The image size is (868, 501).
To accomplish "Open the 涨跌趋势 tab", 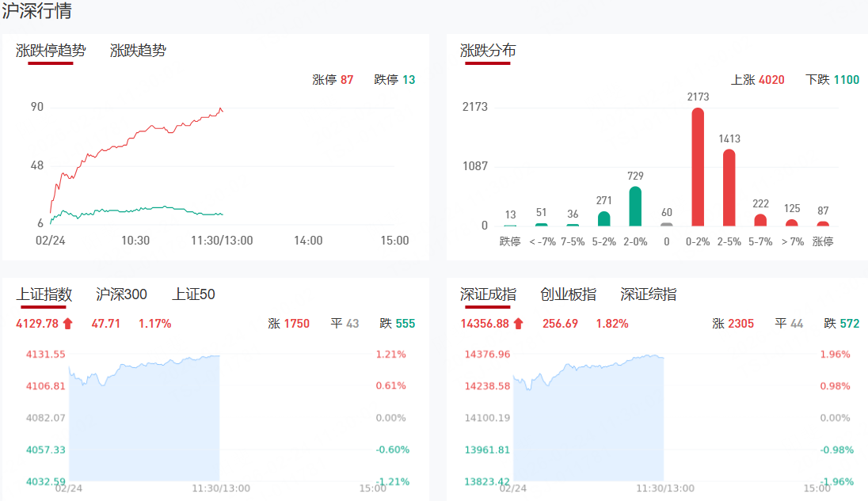I will tap(138, 51).
